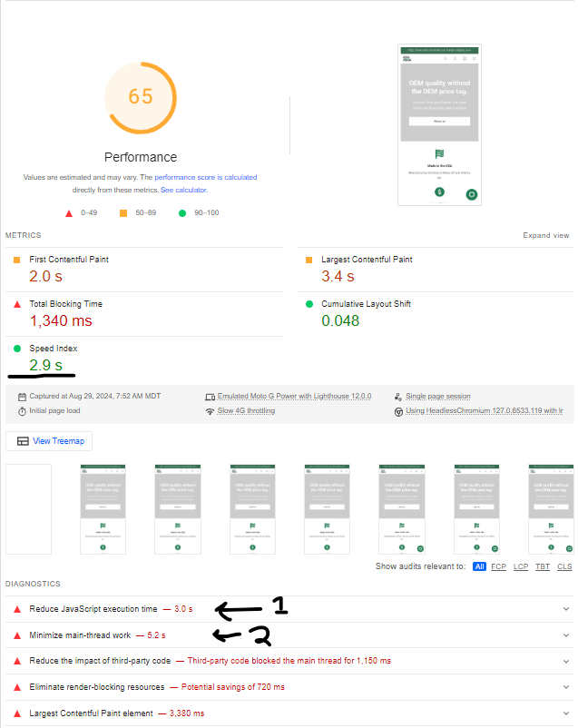Click the Speed Index value 2.9 s
The image size is (578, 728).
pyautogui.click(x=45, y=365)
